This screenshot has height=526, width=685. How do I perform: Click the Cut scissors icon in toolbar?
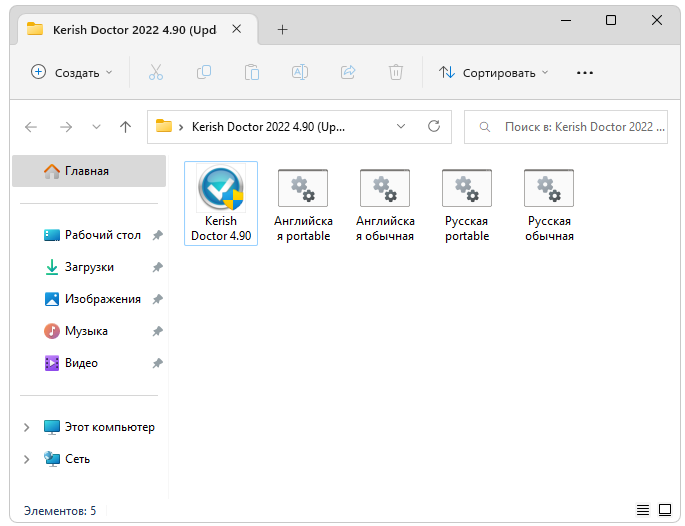(x=156, y=72)
